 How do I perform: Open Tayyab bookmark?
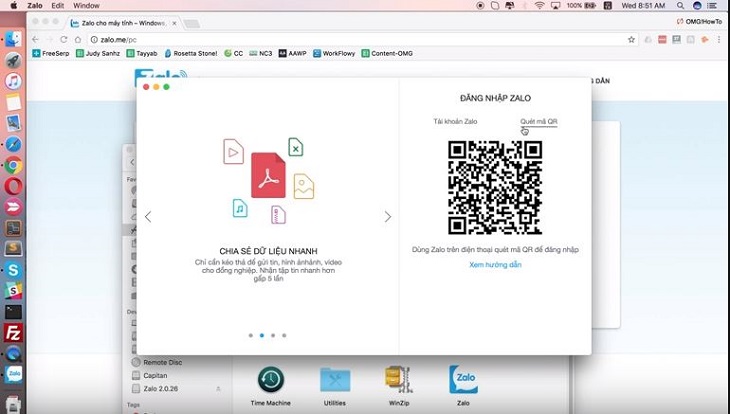[x=142, y=54]
